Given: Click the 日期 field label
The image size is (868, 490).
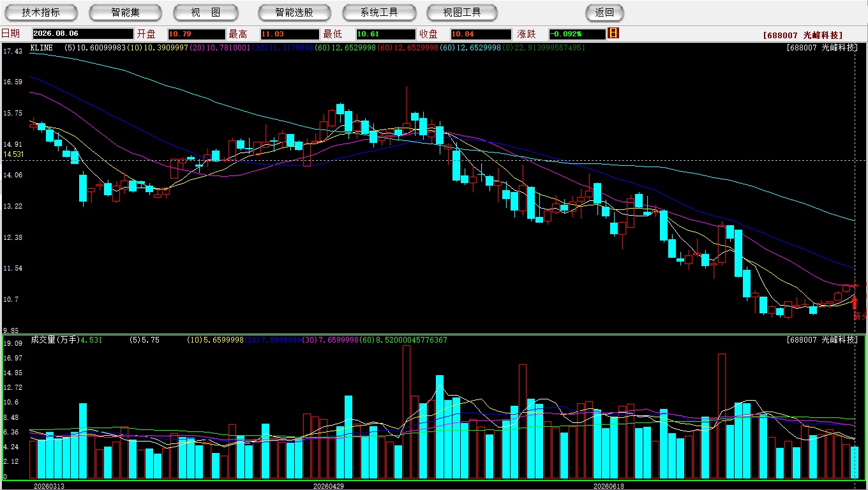Looking at the screenshot, I should (10, 34).
